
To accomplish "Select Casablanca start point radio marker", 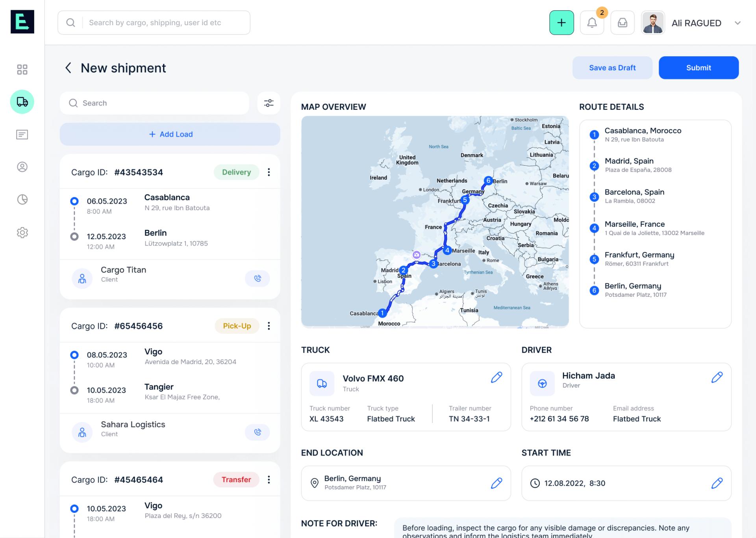I will pos(74,201).
